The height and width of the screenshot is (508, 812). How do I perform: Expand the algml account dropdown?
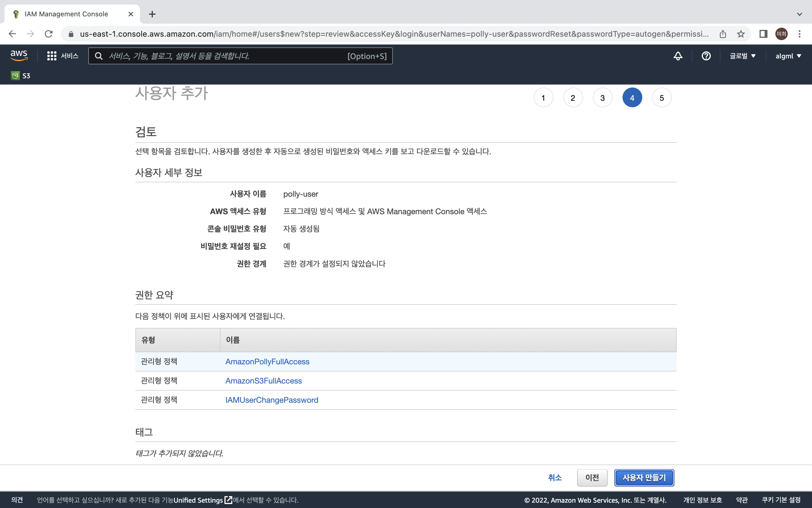tap(788, 56)
